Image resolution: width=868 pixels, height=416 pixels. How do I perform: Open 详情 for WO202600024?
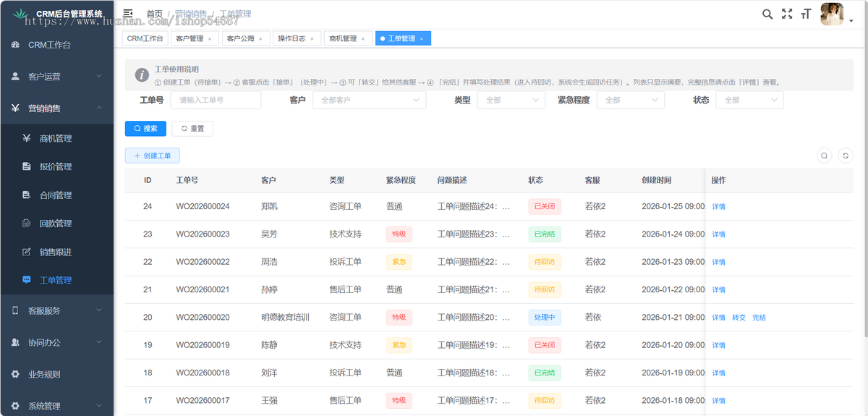coord(719,207)
